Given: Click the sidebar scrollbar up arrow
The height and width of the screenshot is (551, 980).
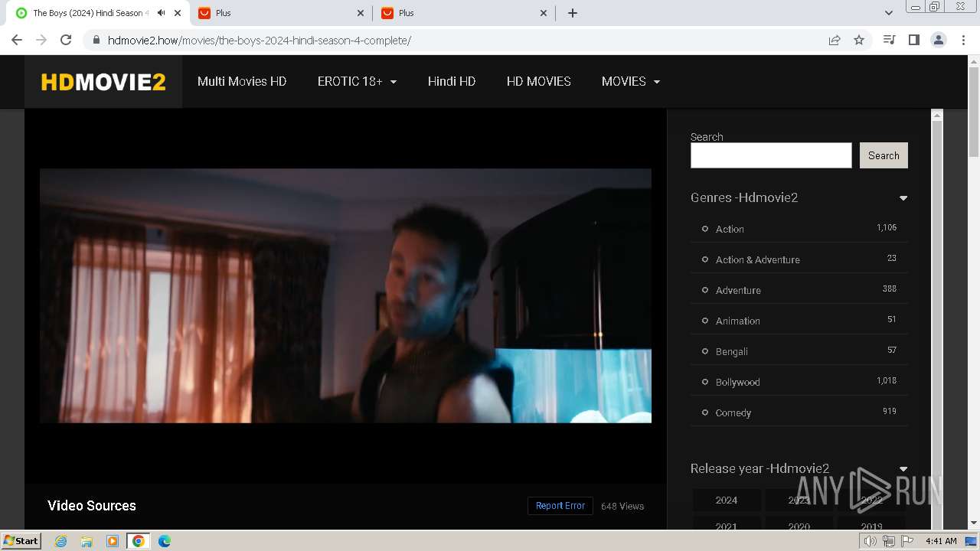Looking at the screenshot, I should pos(936,115).
